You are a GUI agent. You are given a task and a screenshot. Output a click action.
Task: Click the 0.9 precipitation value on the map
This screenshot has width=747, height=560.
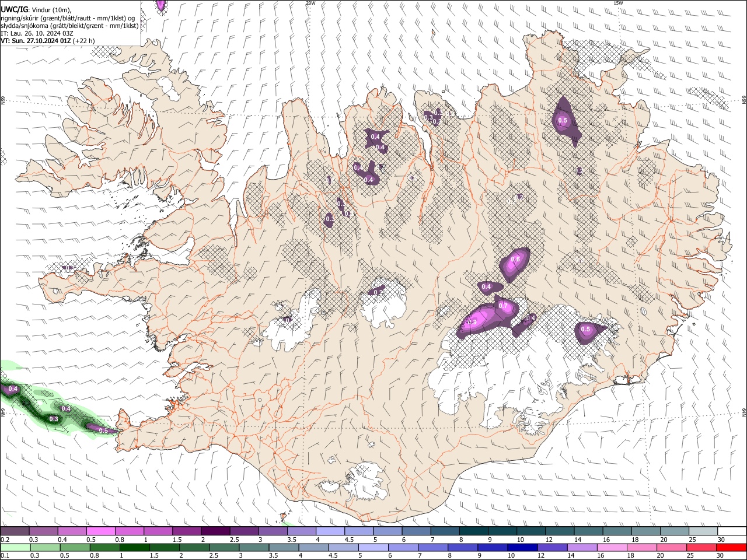[473, 322]
